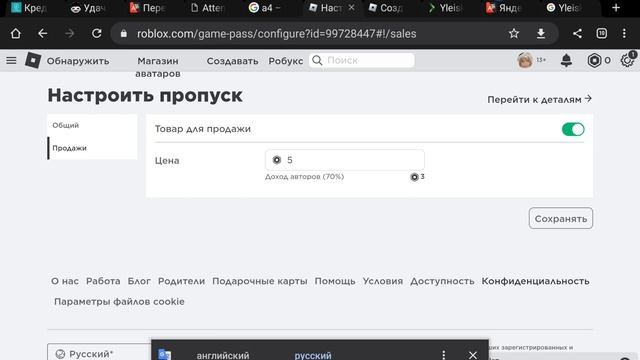The width and height of the screenshot is (640, 360).
Task: Close the active Наст browser tab
Action: 351,8
